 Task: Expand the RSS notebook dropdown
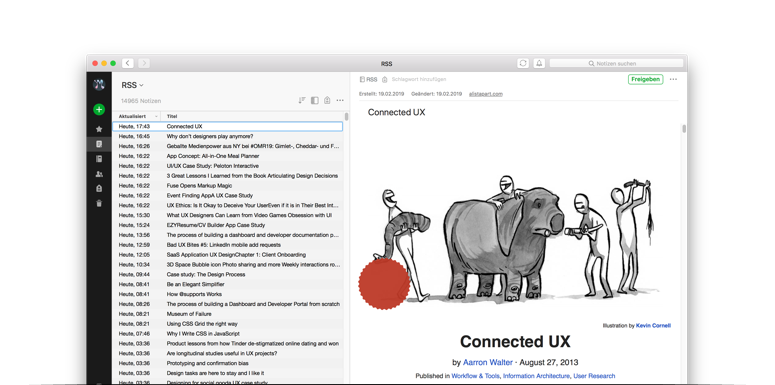pos(132,85)
